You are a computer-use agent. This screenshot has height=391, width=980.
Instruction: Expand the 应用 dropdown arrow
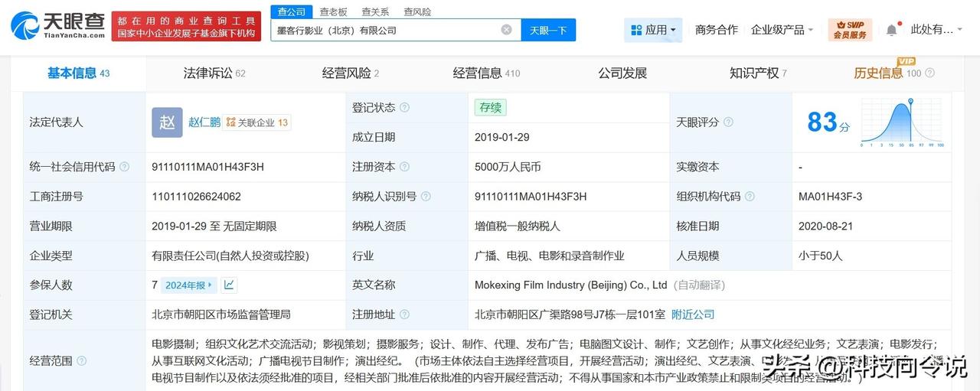673,31
